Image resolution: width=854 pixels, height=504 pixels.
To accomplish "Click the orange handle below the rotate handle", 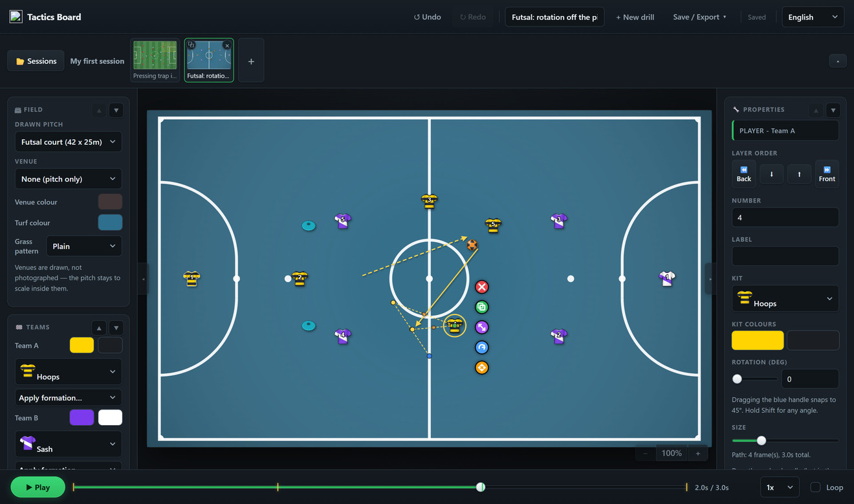I will click(481, 367).
